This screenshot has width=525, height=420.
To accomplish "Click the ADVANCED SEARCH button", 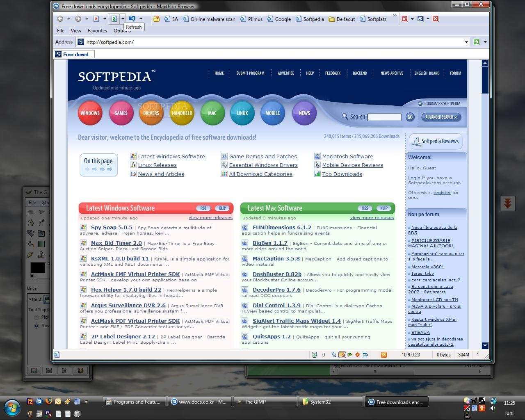I will click(x=441, y=117).
